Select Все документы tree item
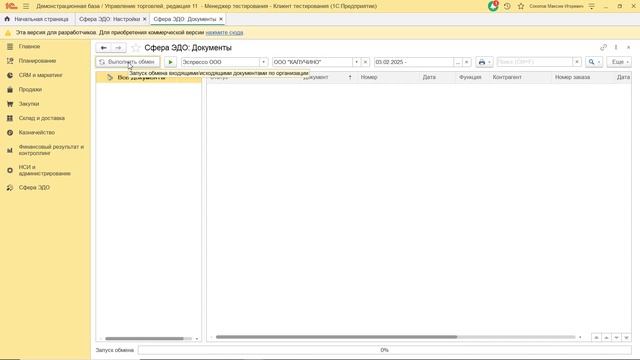 (x=149, y=77)
